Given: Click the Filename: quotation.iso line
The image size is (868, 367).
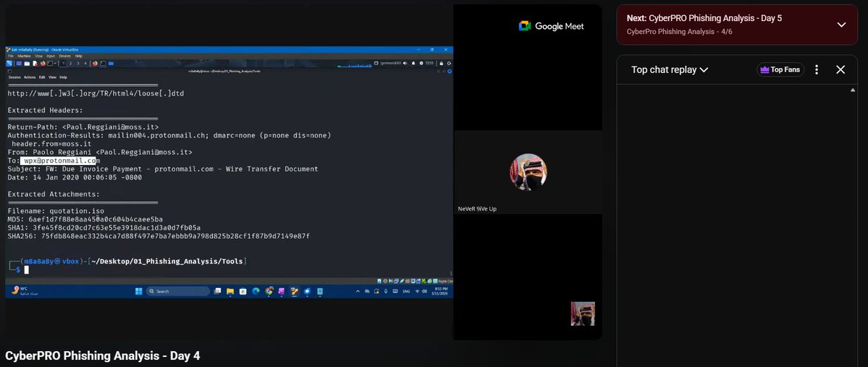Looking at the screenshot, I should [x=56, y=211].
